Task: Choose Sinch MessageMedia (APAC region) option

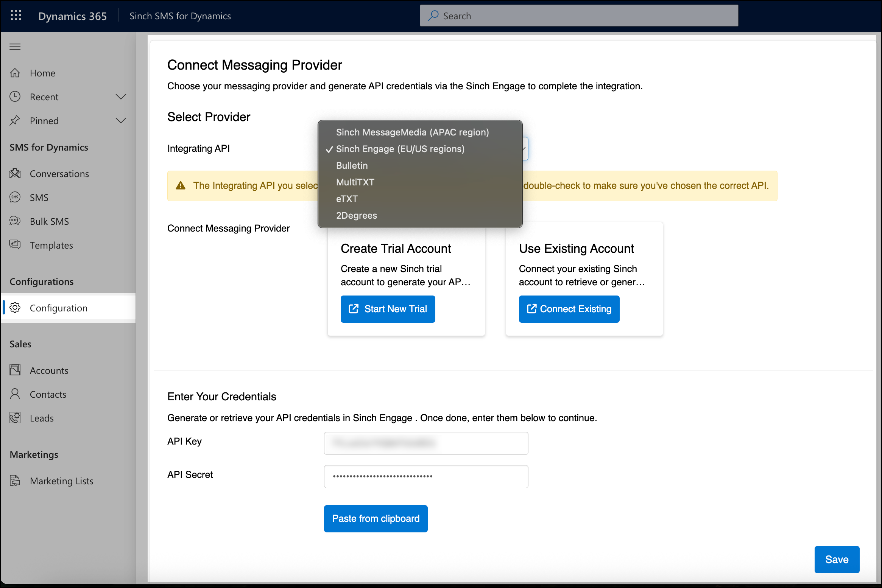Action: (412, 132)
